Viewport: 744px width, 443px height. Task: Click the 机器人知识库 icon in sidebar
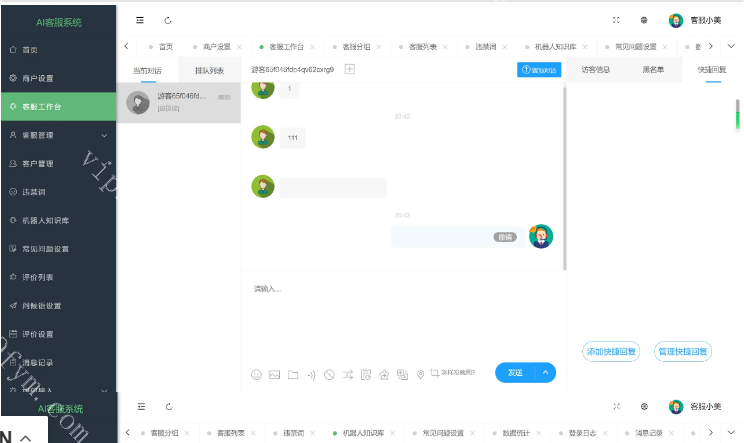coord(13,220)
